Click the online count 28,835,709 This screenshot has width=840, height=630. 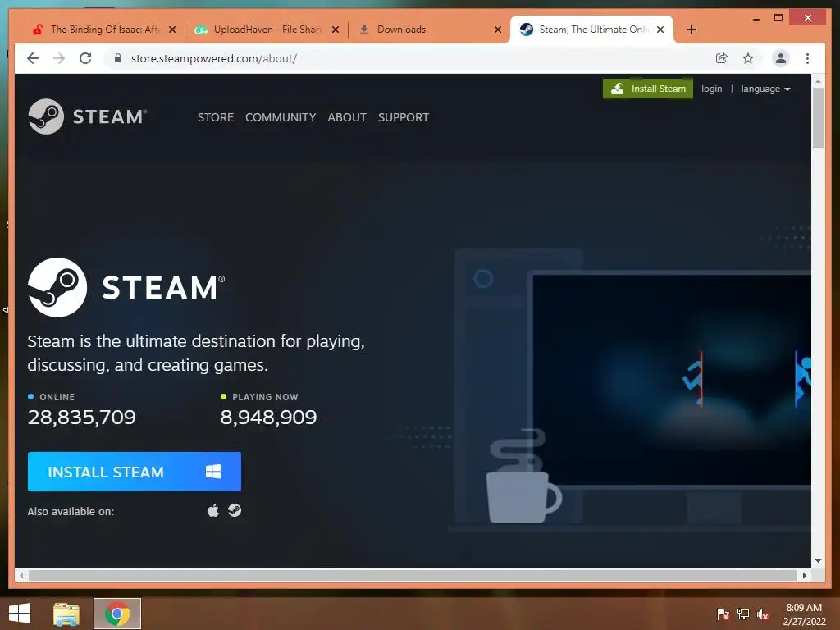(x=81, y=418)
